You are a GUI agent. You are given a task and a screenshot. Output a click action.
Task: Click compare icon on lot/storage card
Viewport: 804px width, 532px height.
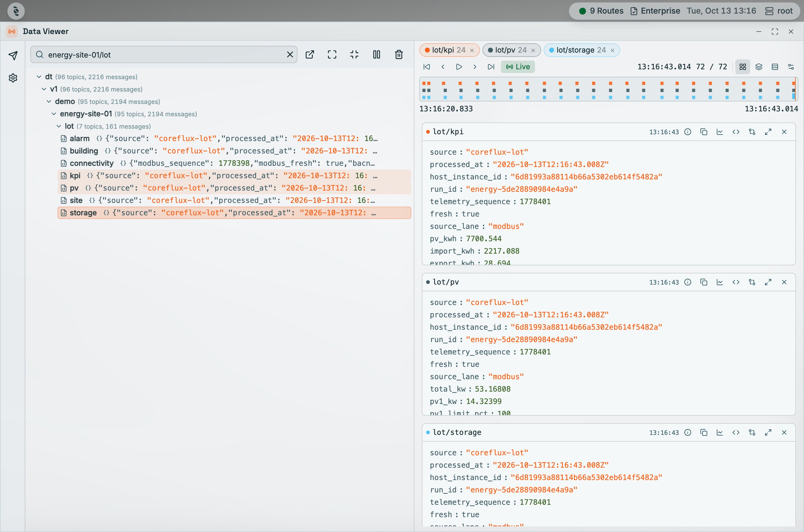[x=752, y=433]
